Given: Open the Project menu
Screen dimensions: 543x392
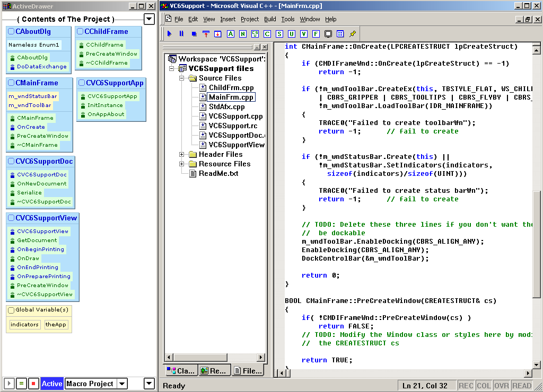Looking at the screenshot, I should coord(250,19).
